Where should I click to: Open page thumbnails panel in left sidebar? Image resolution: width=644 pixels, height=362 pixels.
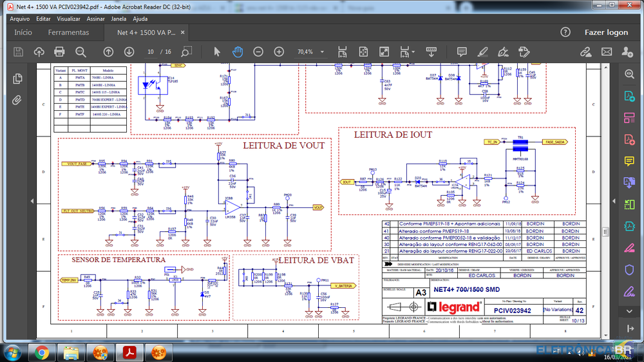click(x=17, y=79)
